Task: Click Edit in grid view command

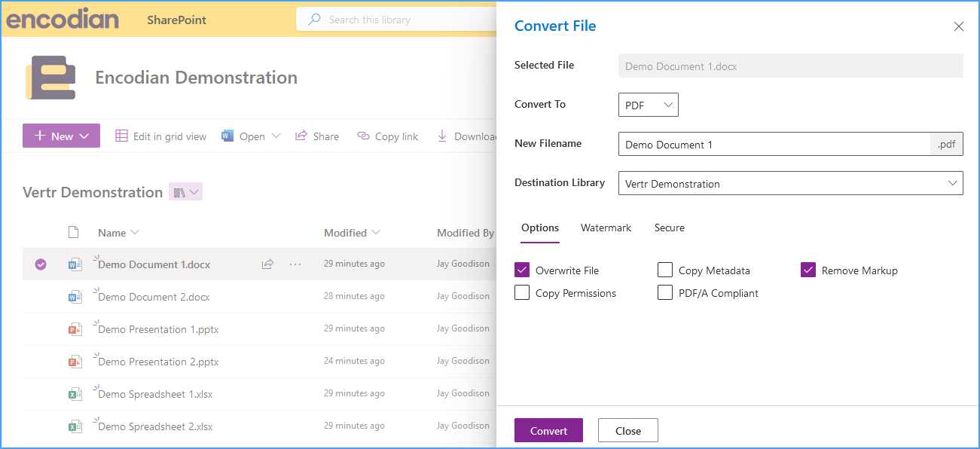Action: 160,136
